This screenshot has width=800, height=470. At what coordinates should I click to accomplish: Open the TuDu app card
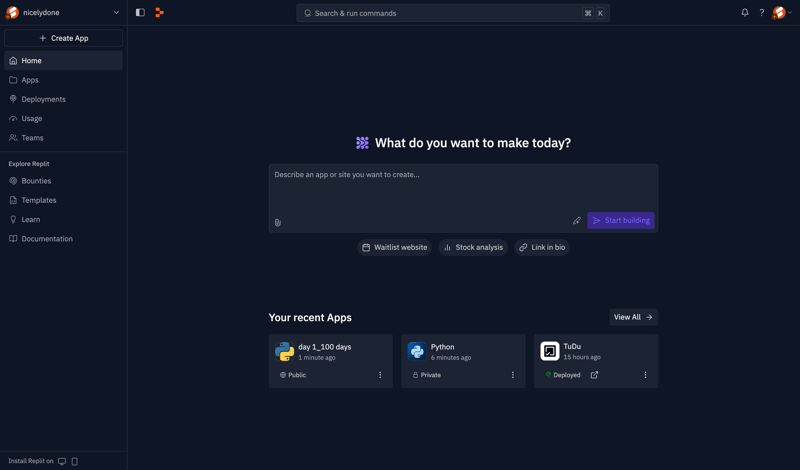(596, 361)
